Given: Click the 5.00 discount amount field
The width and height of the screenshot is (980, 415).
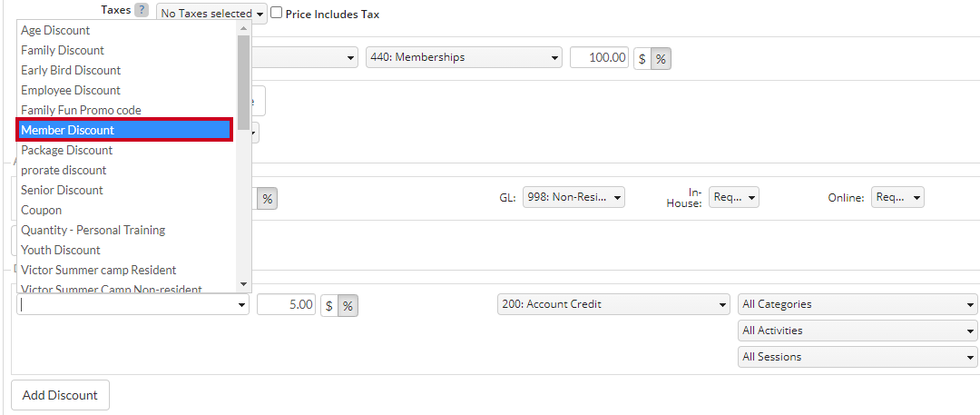Looking at the screenshot, I should (x=286, y=305).
